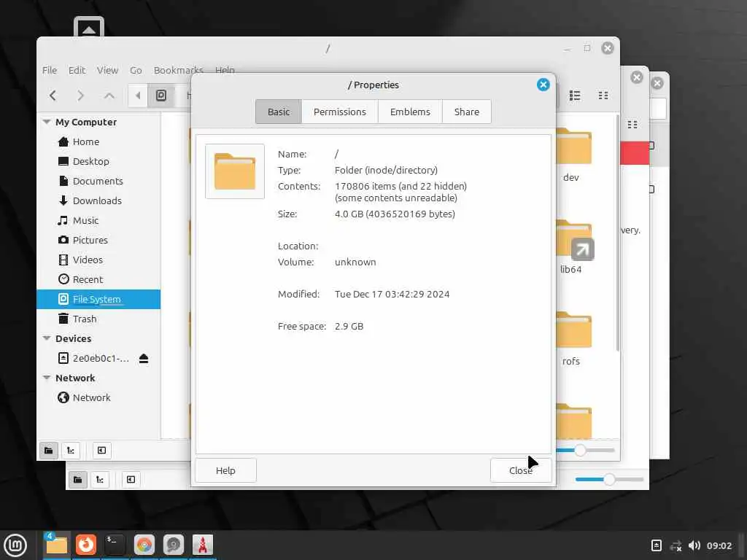The image size is (747, 560).
Task: Open Network in the sidebar
Action: (98, 397)
